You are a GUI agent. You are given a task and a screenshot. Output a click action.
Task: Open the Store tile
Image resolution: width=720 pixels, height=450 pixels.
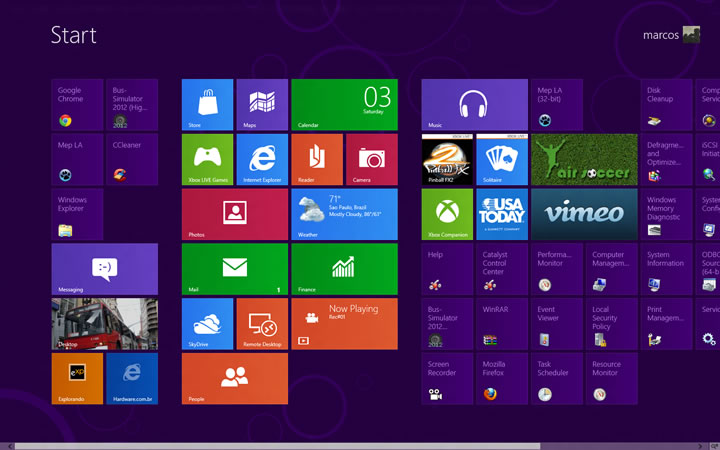pos(208,105)
